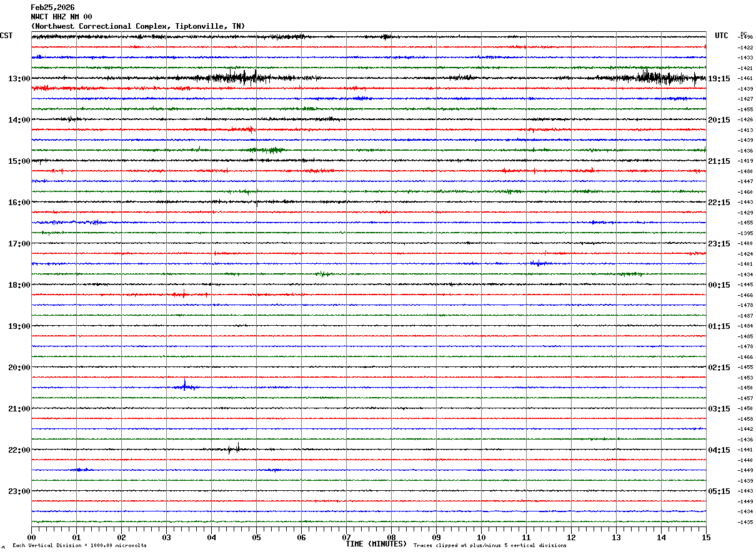The height and width of the screenshot is (554, 756).
Task: Click the 01:15 UTC time label
Action: pyautogui.click(x=719, y=326)
